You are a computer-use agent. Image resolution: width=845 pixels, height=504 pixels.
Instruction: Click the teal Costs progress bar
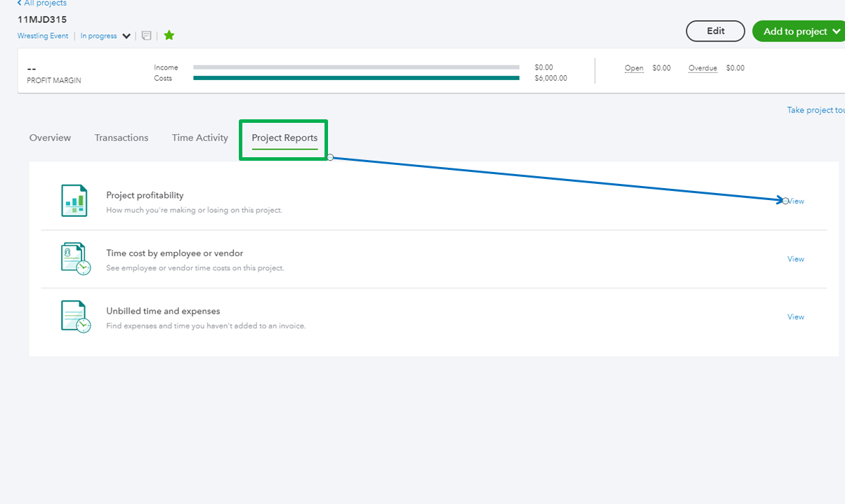click(x=356, y=79)
